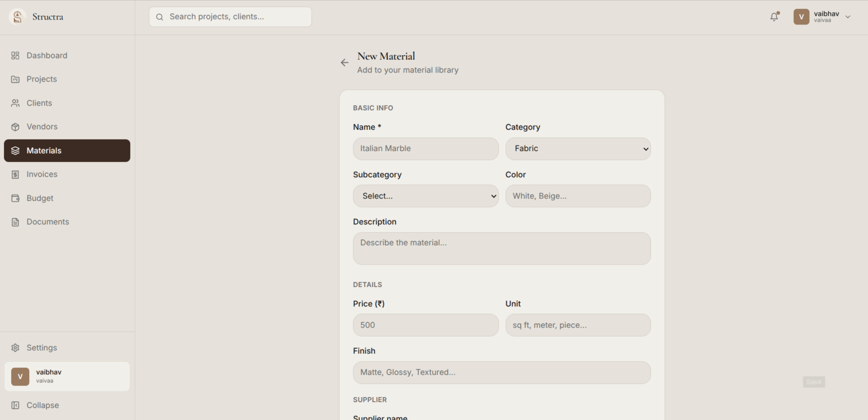The width and height of the screenshot is (868, 420).
Task: Click the search magnifier icon
Action: click(x=159, y=17)
